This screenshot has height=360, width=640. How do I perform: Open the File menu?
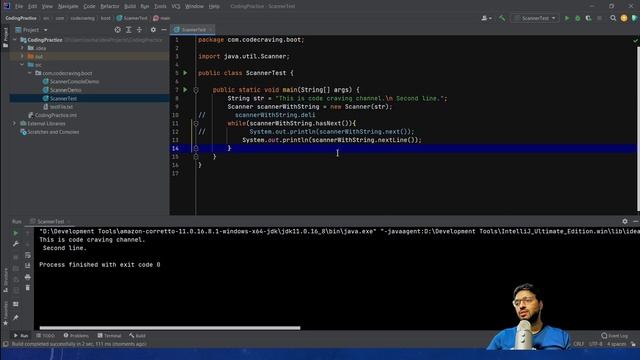(19, 6)
